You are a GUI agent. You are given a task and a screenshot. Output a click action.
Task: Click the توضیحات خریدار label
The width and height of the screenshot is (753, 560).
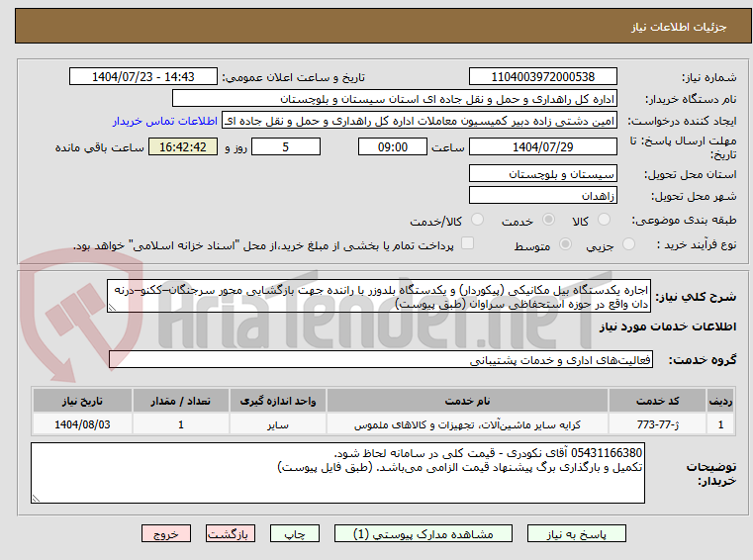point(711,474)
